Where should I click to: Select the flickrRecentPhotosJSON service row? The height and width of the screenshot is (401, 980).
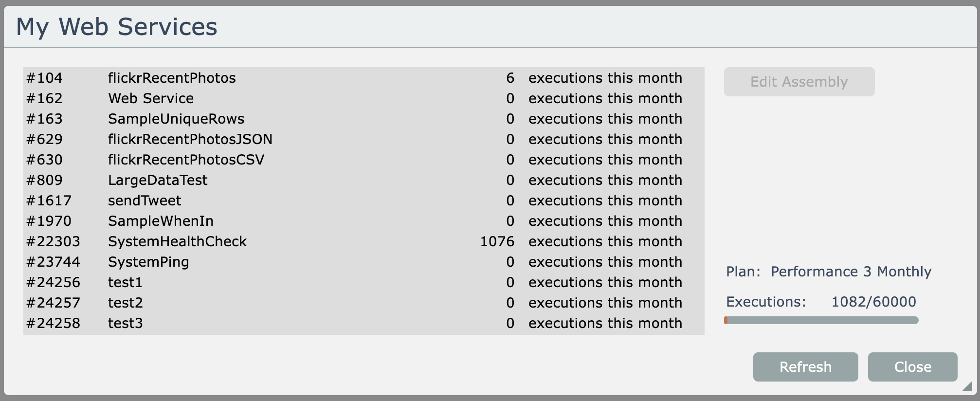pos(190,139)
